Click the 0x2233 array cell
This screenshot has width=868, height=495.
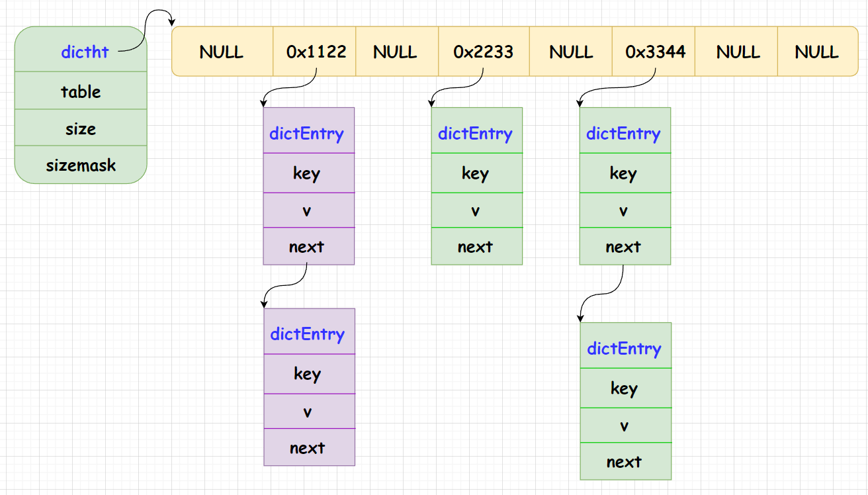click(x=484, y=52)
